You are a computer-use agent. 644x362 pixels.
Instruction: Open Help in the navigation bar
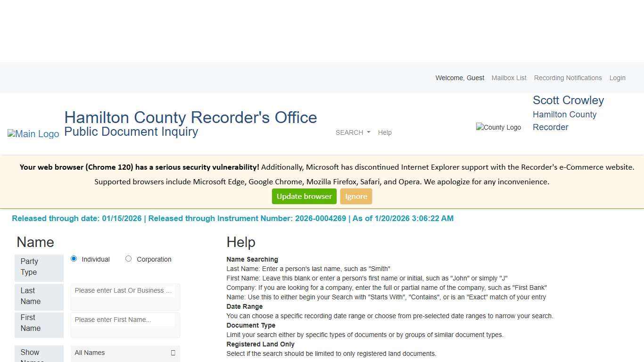(x=385, y=132)
